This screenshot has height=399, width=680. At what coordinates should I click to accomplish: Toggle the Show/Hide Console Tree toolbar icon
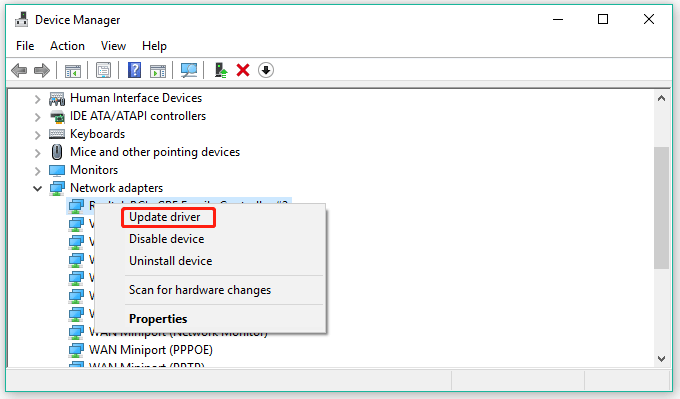(x=73, y=70)
